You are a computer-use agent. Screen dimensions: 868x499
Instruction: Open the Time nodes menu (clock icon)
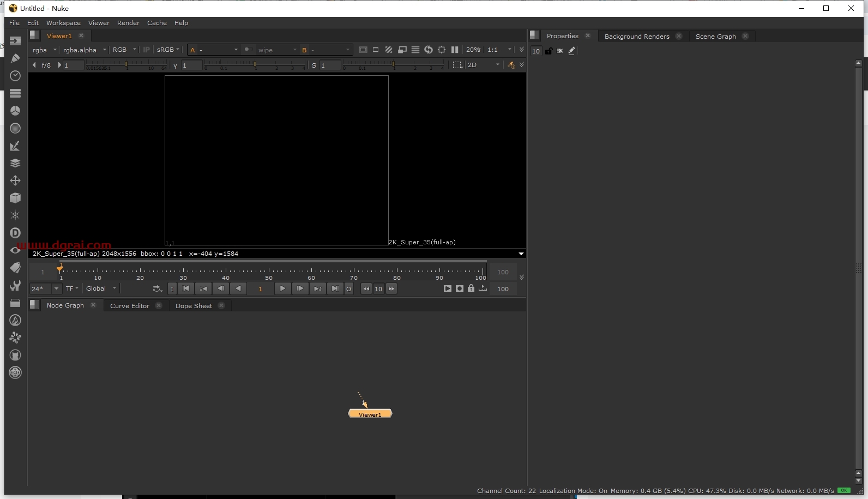tap(15, 76)
